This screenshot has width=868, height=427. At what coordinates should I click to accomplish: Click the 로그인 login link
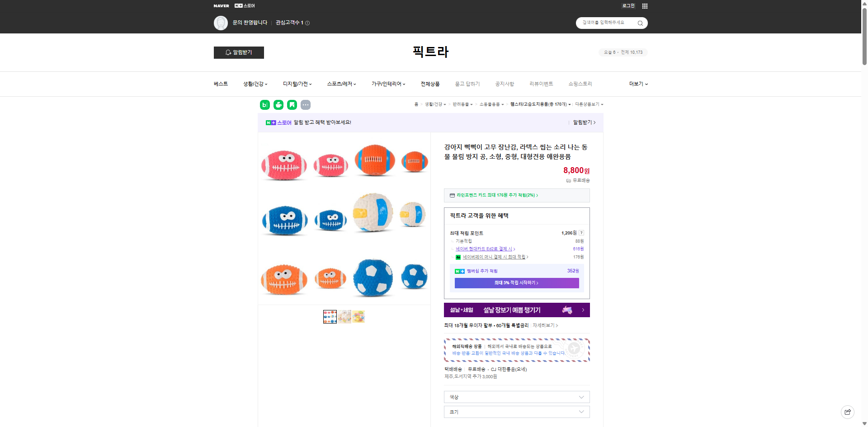628,6
